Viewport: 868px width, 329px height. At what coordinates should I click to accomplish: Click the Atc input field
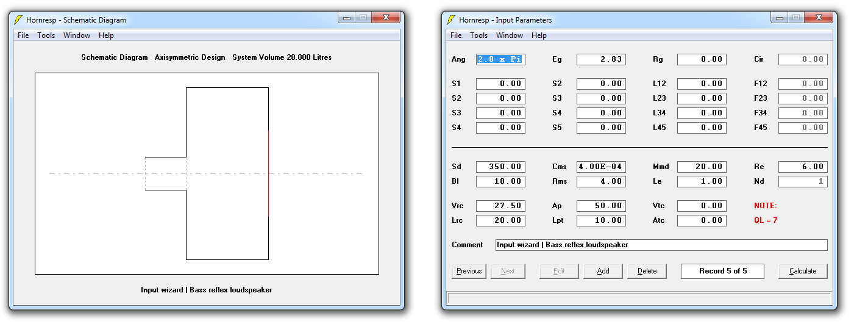tap(702, 220)
